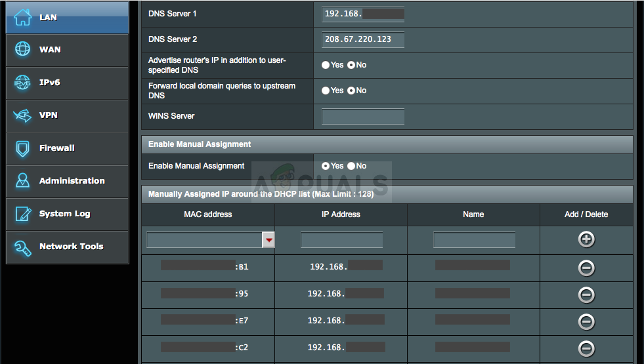Screen dimensions: 644x364
Task: Click the Enable Manual Assignment section header
Action: click(x=387, y=144)
